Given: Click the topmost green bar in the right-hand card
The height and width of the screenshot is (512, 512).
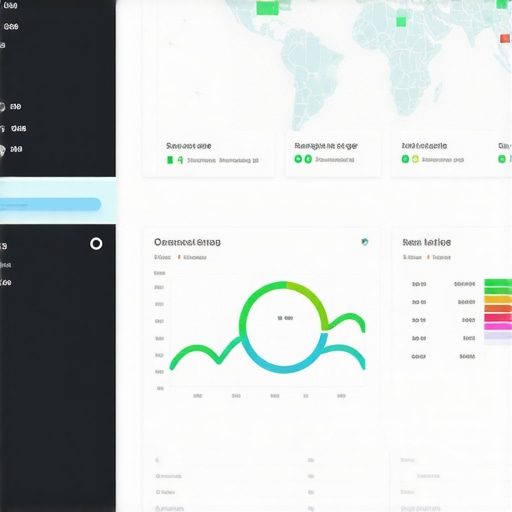Looking at the screenshot, I should [x=498, y=283].
